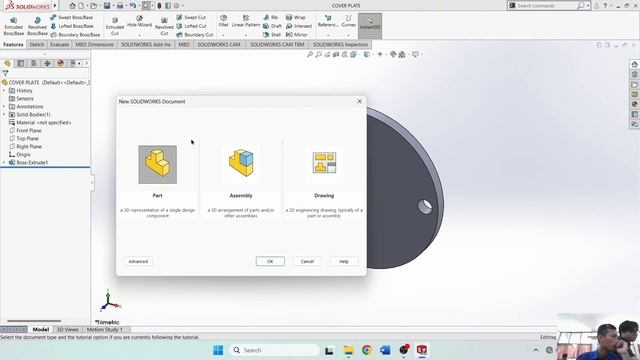
Task: Close the New SOLIDWORKS Document dialog
Action: [x=360, y=101]
